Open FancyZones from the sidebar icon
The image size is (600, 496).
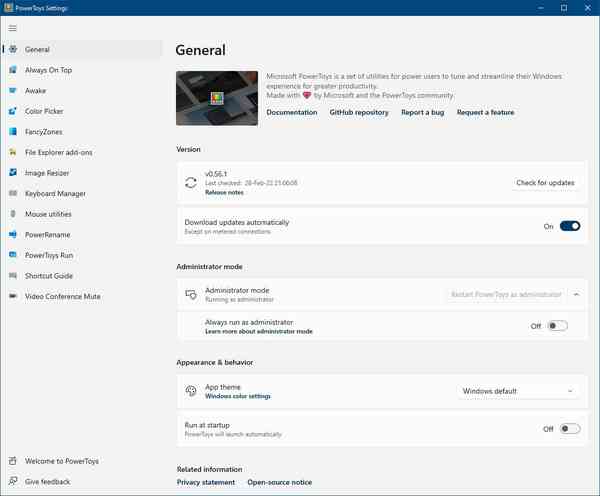point(12,132)
